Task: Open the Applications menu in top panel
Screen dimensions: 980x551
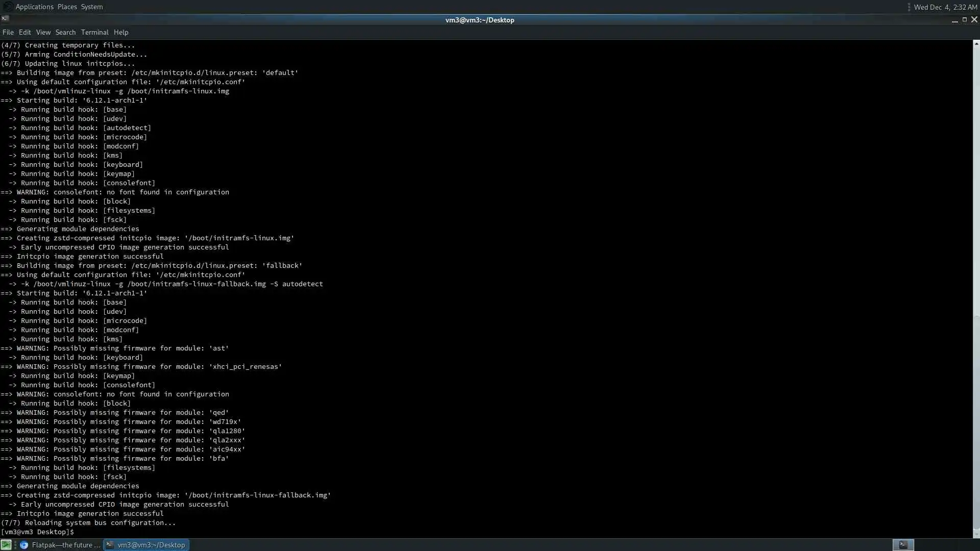Action: (34, 7)
